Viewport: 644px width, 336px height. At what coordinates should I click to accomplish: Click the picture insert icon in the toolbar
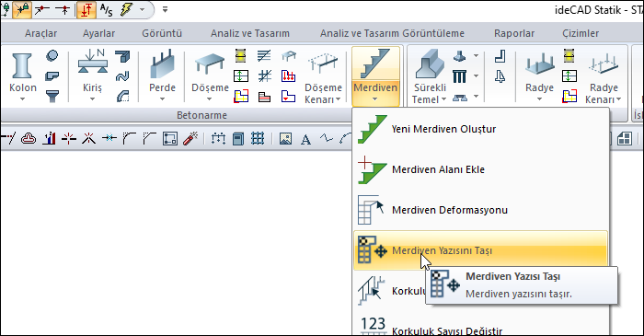[285, 139]
